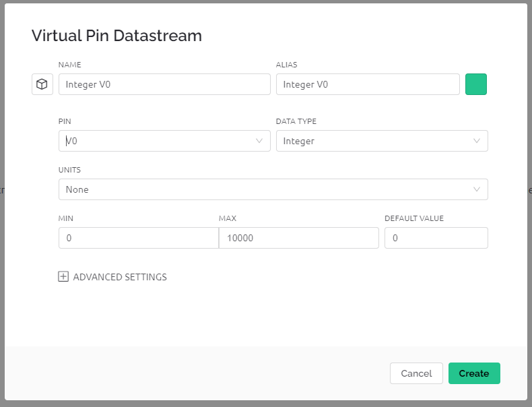Open the PIN V0 dropdown
Screen dimensions: 532x407
click(164, 141)
